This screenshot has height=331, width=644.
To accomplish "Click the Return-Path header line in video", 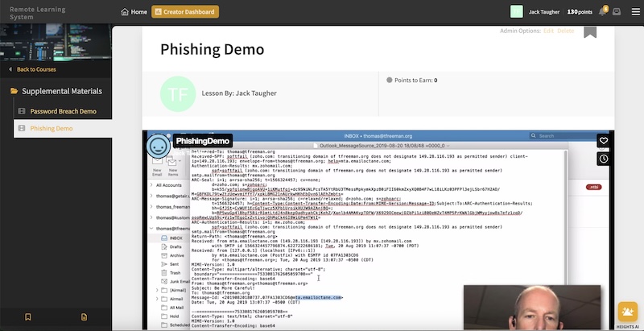I will [x=234, y=237].
